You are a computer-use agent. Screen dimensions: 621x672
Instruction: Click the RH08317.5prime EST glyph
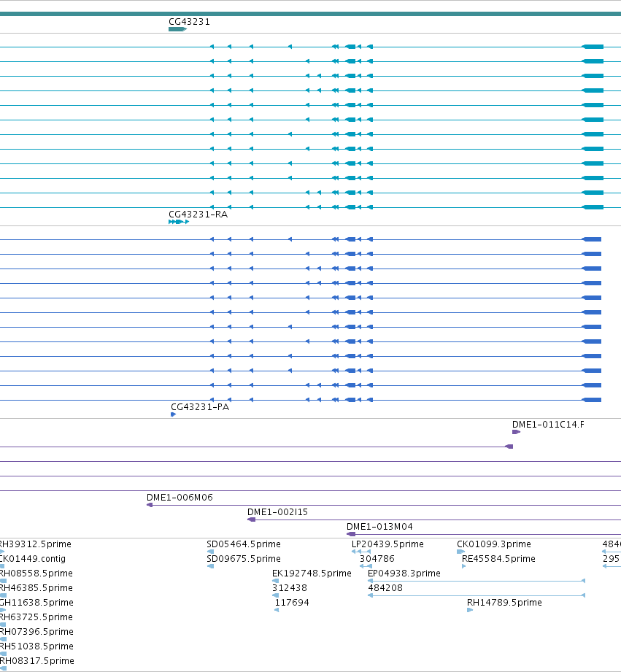(3, 668)
